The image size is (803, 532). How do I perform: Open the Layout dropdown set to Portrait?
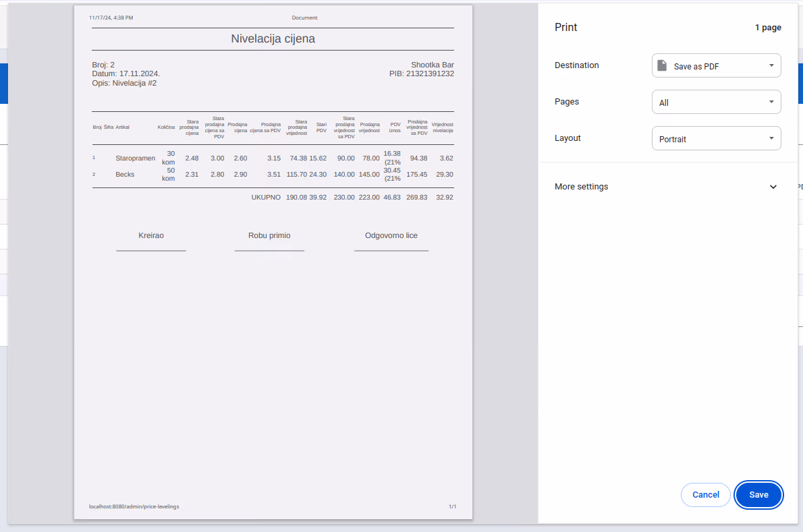point(716,138)
